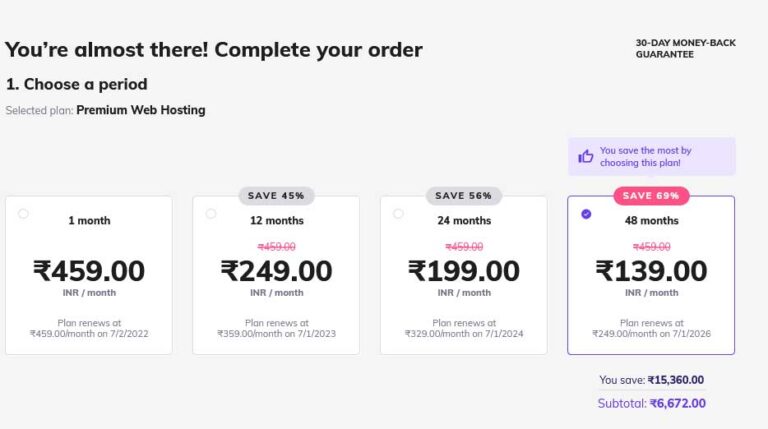
Task: Click the 'You save the most' banner
Action: point(652,156)
